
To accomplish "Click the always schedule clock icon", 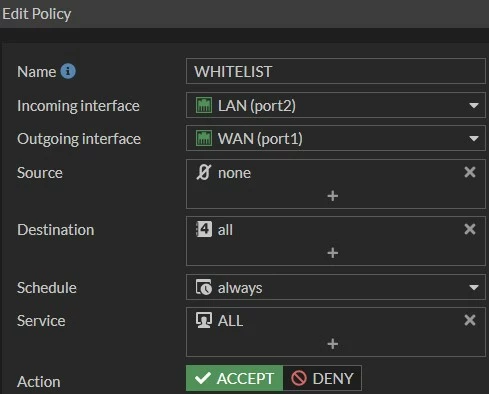I will coord(204,287).
